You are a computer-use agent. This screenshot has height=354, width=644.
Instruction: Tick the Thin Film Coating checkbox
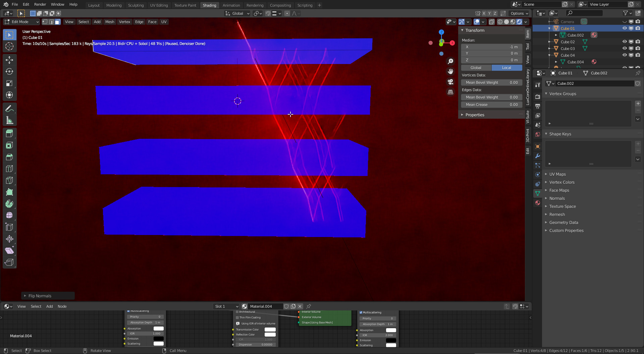coord(237,317)
